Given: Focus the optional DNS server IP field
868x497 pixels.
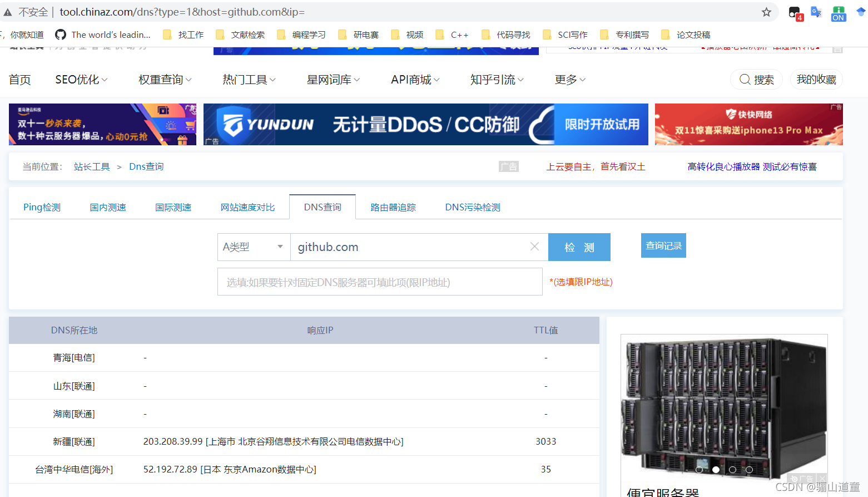Looking at the screenshot, I should [380, 282].
